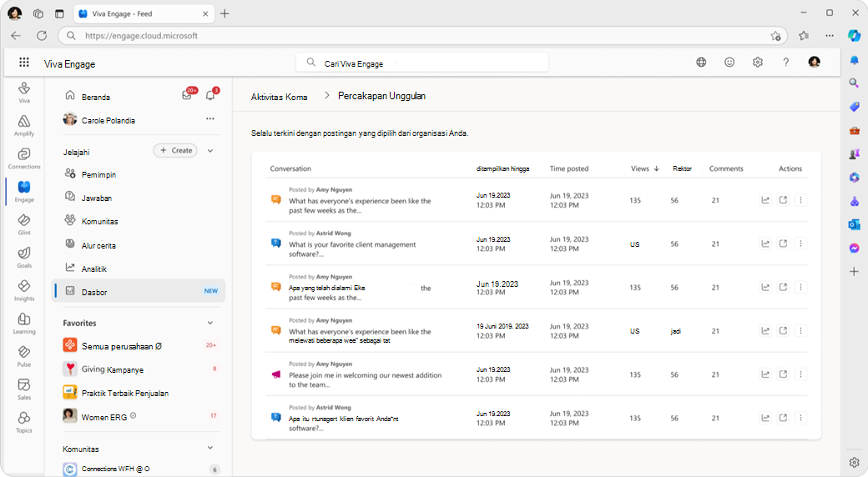Open browser sidebar settings gear at bottom
This screenshot has width=868, height=477.
(854, 462)
